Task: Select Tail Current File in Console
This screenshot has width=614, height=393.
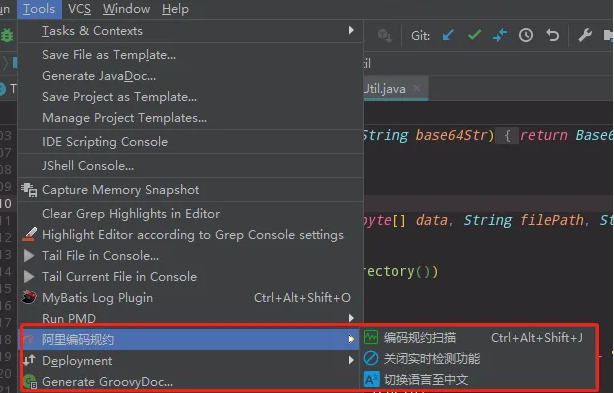Action: [x=190, y=277]
